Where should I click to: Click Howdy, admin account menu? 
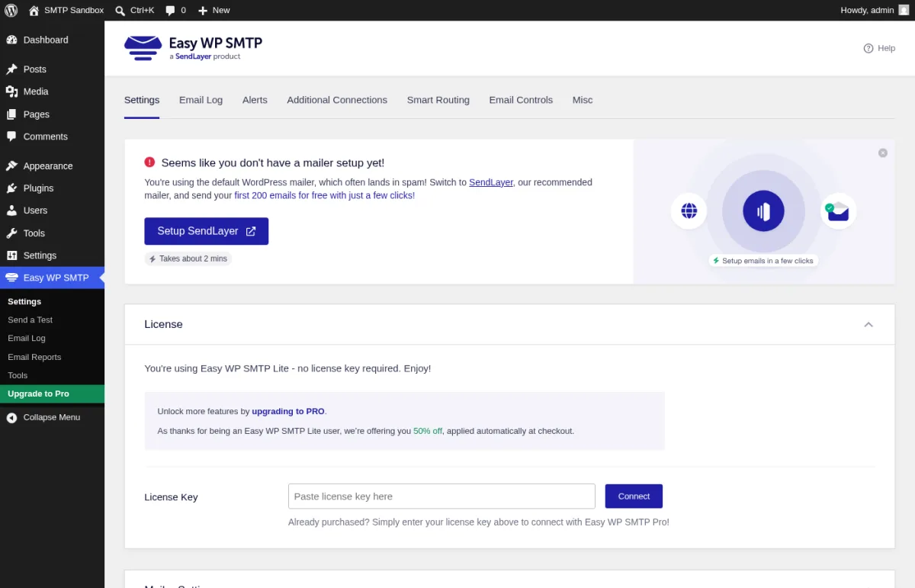(x=875, y=10)
